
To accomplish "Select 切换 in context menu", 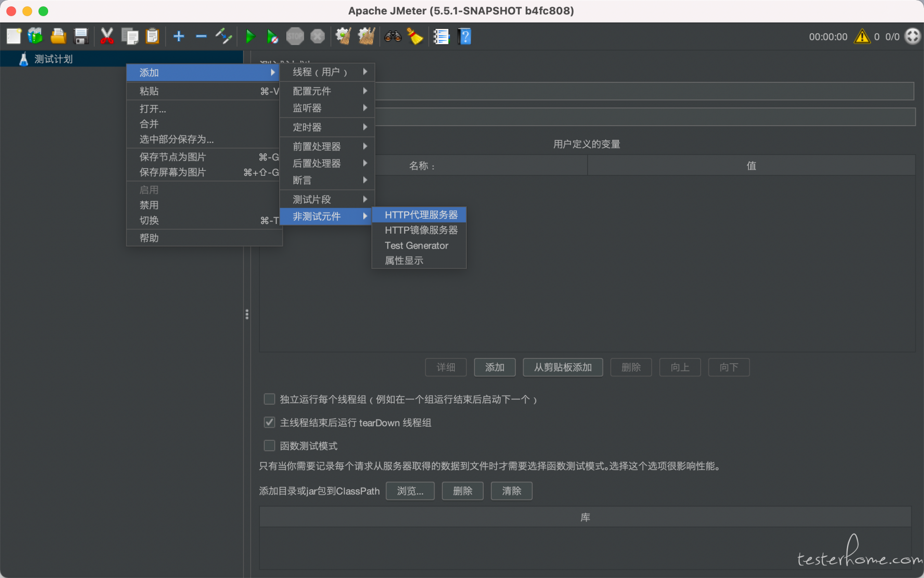I will click(204, 221).
